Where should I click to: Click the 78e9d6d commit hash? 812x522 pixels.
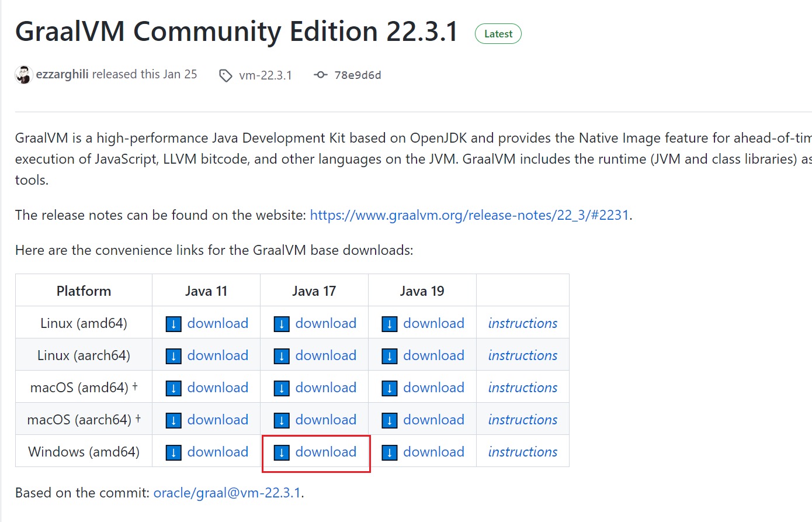(x=358, y=75)
